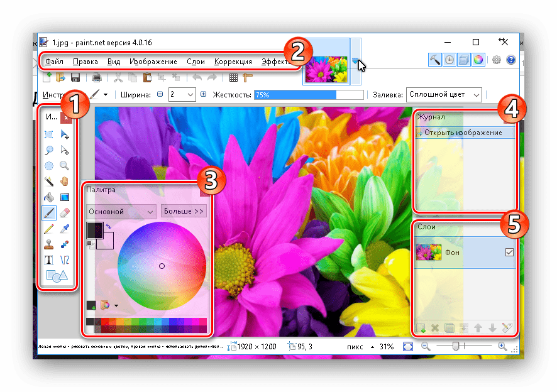This screenshot has height=392, width=557.
Task: Select the Text tool
Action: coord(49,260)
